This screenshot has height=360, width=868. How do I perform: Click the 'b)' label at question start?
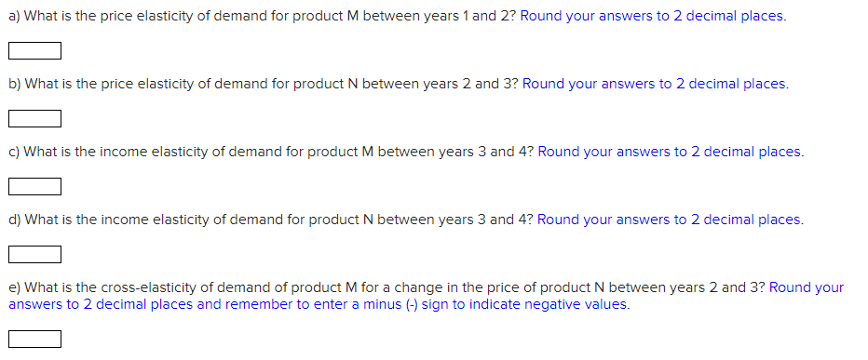tap(15, 84)
